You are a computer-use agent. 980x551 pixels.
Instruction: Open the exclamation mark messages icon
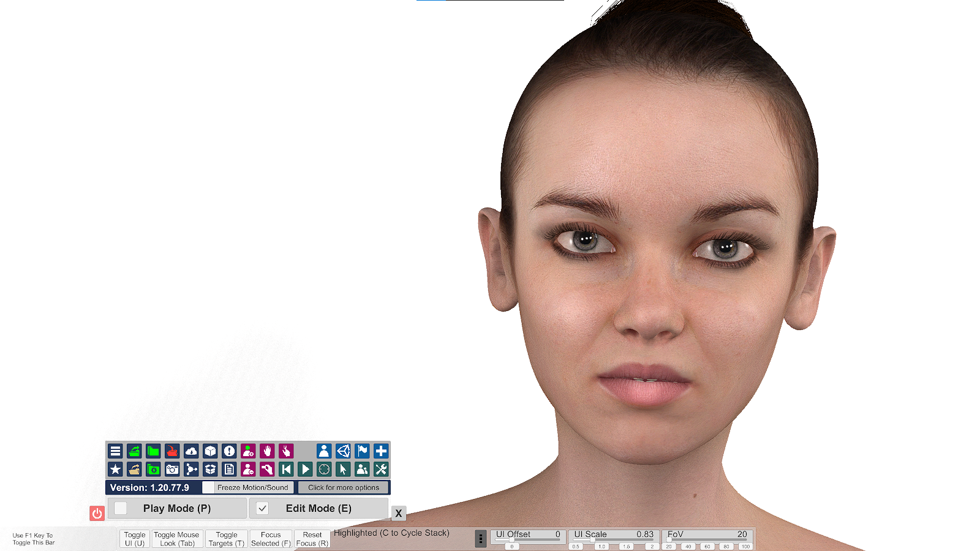tap(229, 451)
